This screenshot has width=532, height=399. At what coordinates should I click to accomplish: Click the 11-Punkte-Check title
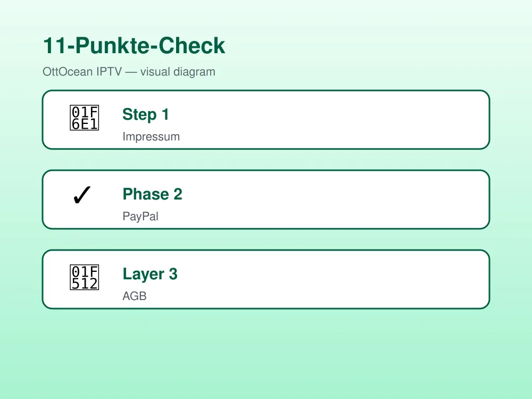tap(134, 45)
